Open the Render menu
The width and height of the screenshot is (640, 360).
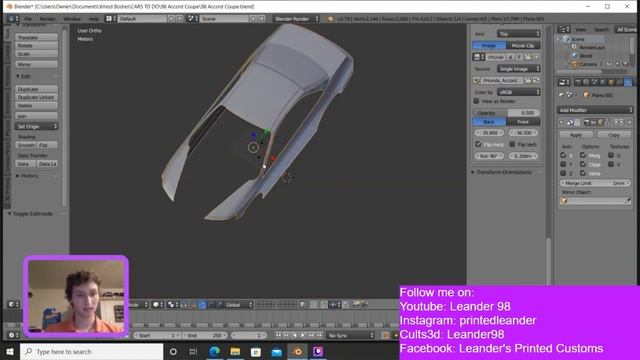47,19
